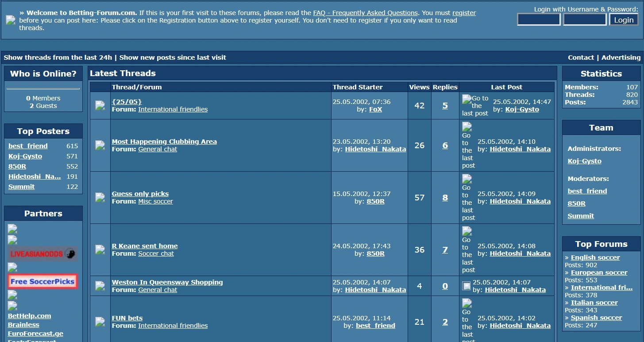
Task: Open English soccer in Top Forums
Action: pyautogui.click(x=595, y=257)
